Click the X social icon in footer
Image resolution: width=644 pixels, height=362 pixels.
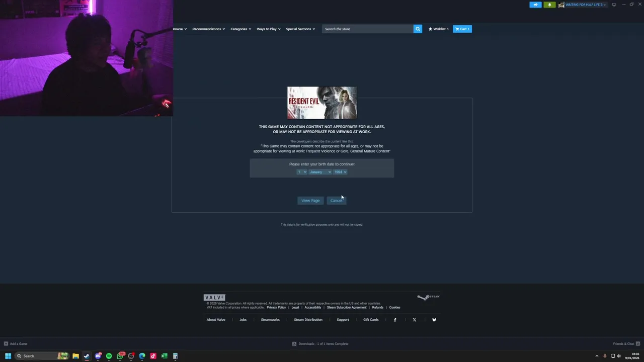coord(415,320)
